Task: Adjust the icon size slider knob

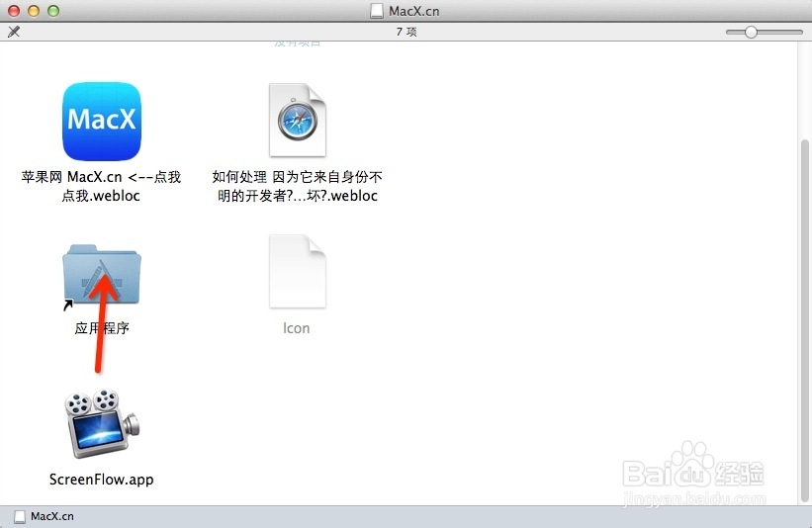Action: [751, 32]
